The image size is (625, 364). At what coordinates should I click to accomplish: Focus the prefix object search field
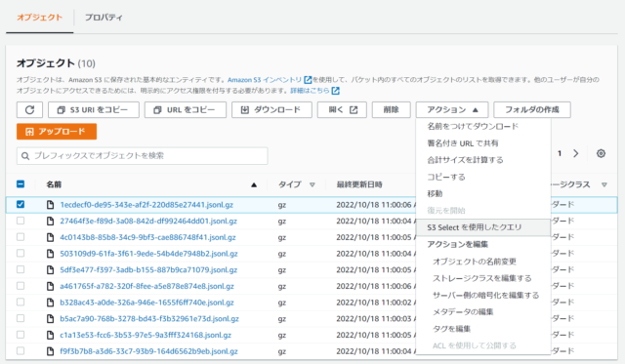pos(143,156)
